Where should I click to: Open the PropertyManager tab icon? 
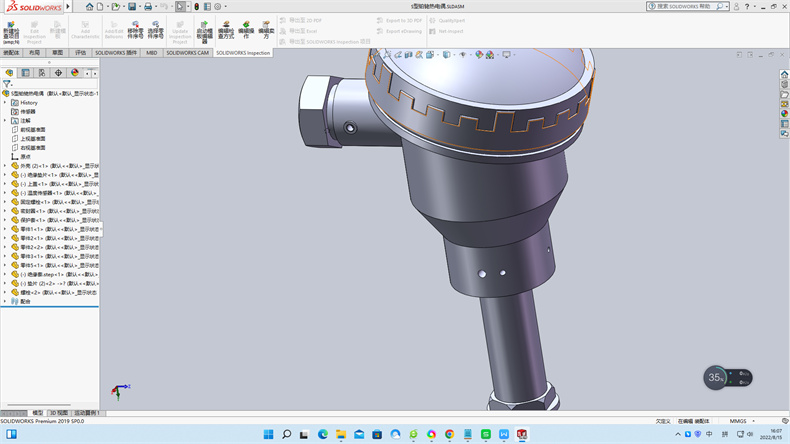point(25,73)
